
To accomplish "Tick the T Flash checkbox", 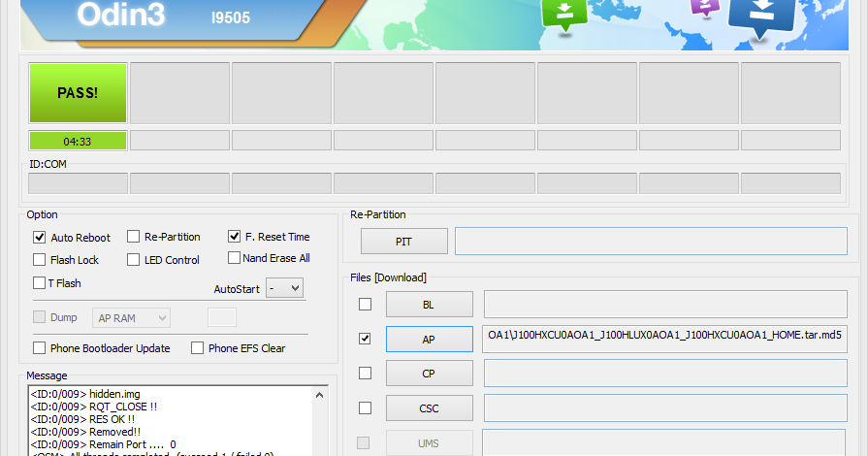I will [40, 283].
